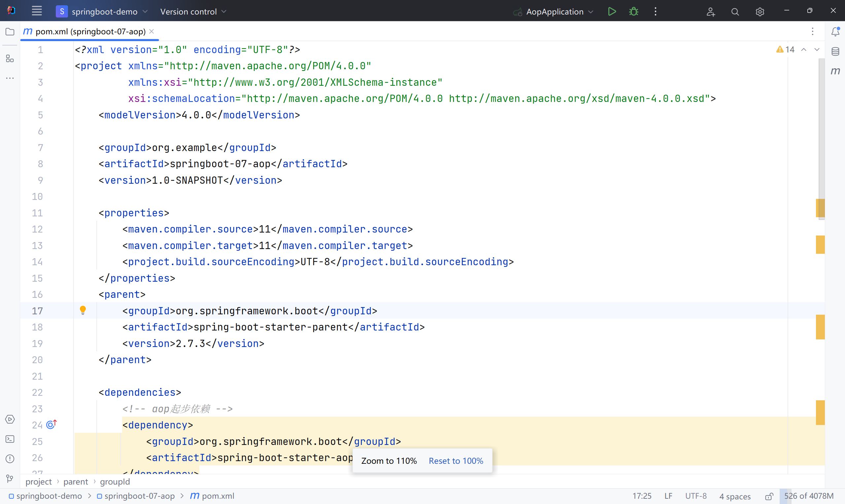Click line number 17 in gutter
The image size is (845, 504).
(37, 310)
